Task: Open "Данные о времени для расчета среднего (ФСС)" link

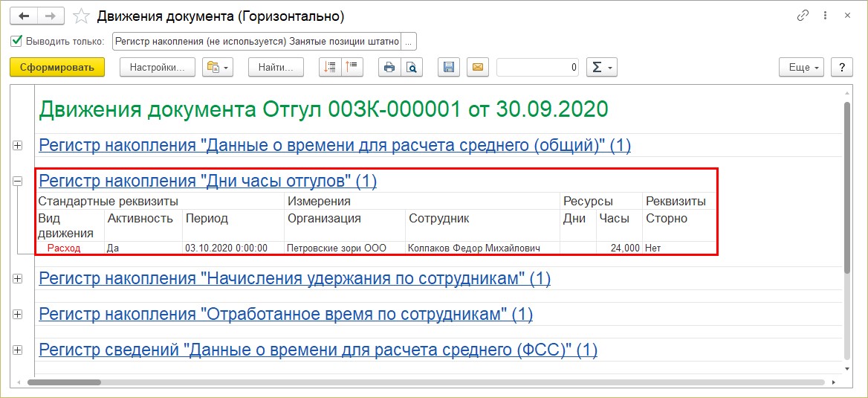Action: coord(318,350)
